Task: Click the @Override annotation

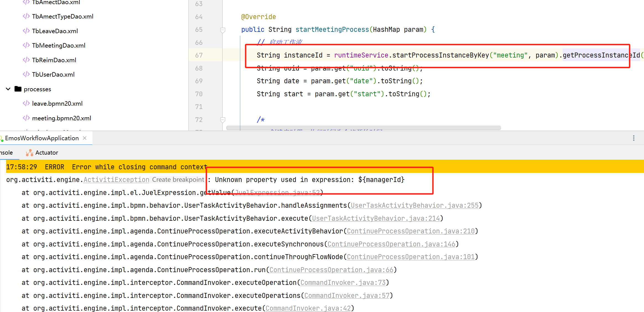Action: click(x=258, y=17)
